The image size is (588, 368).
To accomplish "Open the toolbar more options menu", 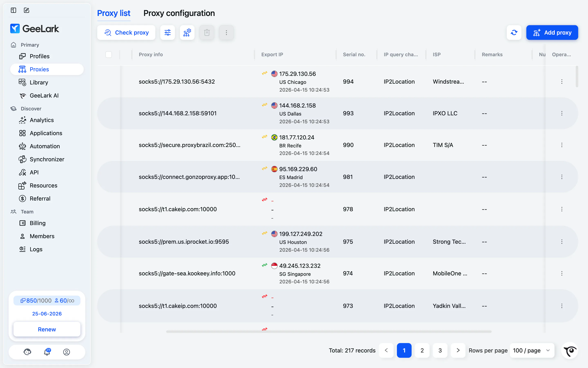I will coord(226,32).
